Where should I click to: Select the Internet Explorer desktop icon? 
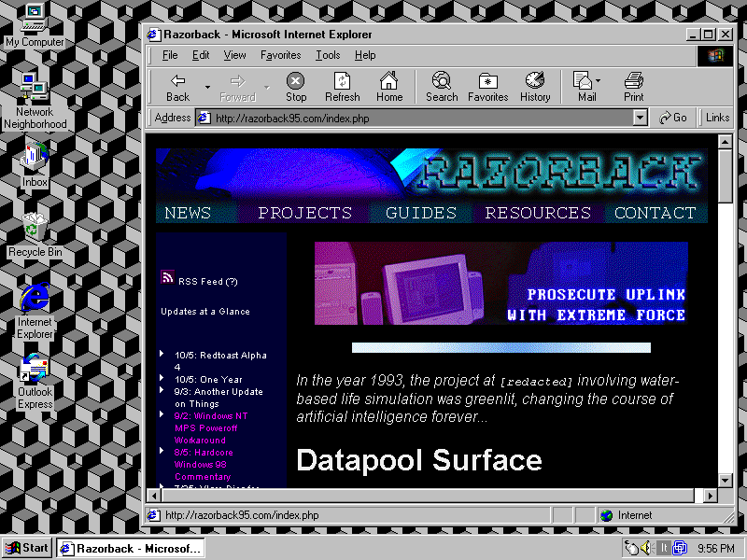click(35, 311)
